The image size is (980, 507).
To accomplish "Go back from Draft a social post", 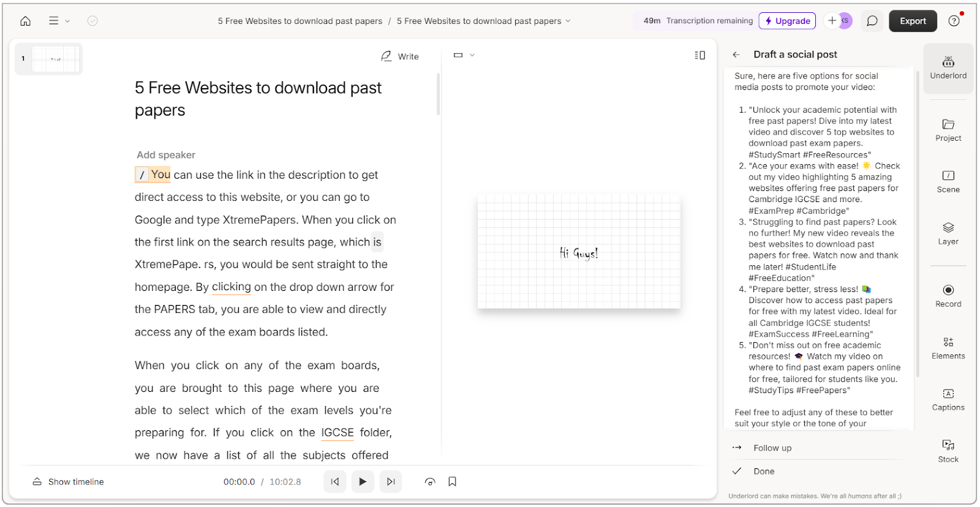I will tap(736, 54).
